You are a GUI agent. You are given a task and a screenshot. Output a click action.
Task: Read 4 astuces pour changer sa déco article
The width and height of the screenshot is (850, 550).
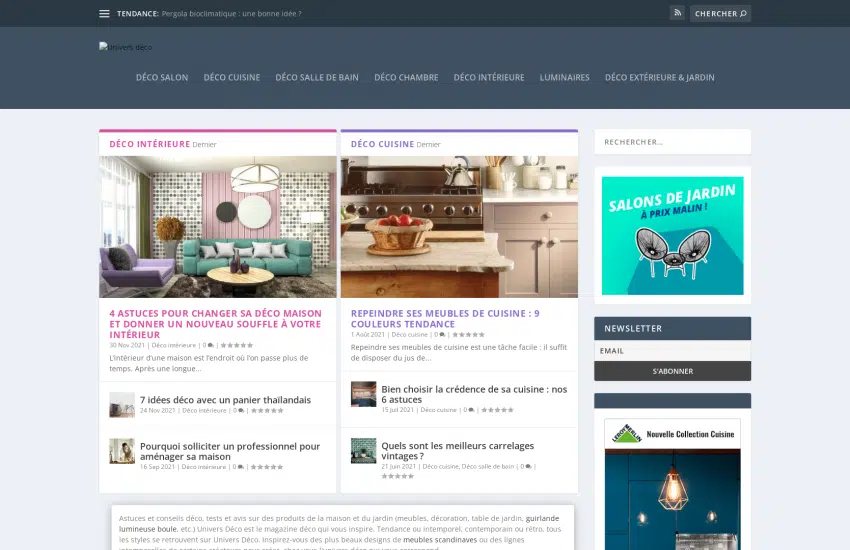pos(215,323)
